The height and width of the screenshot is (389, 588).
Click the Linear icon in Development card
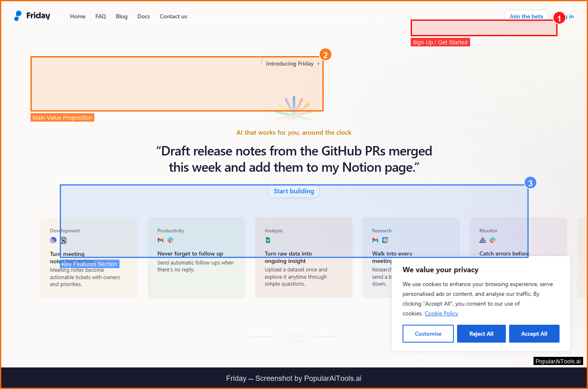point(53,240)
